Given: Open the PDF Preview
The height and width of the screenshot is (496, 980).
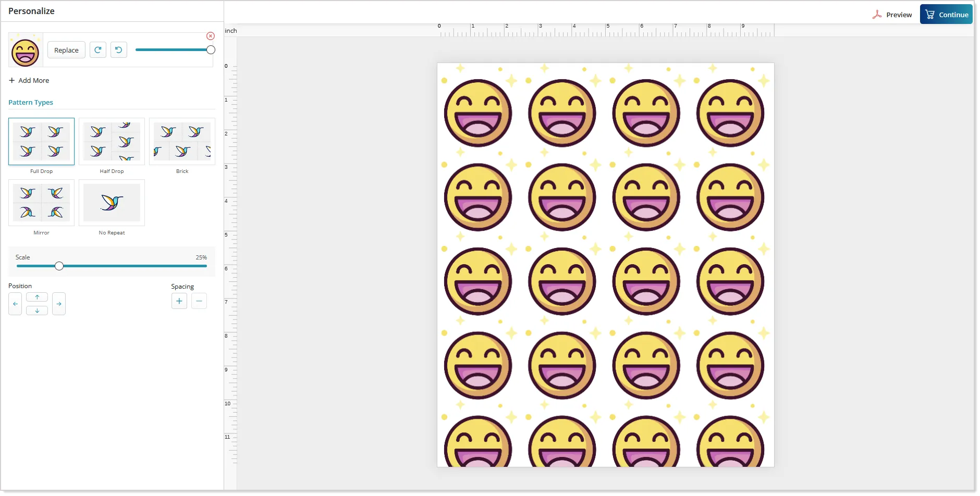Looking at the screenshot, I should (892, 15).
